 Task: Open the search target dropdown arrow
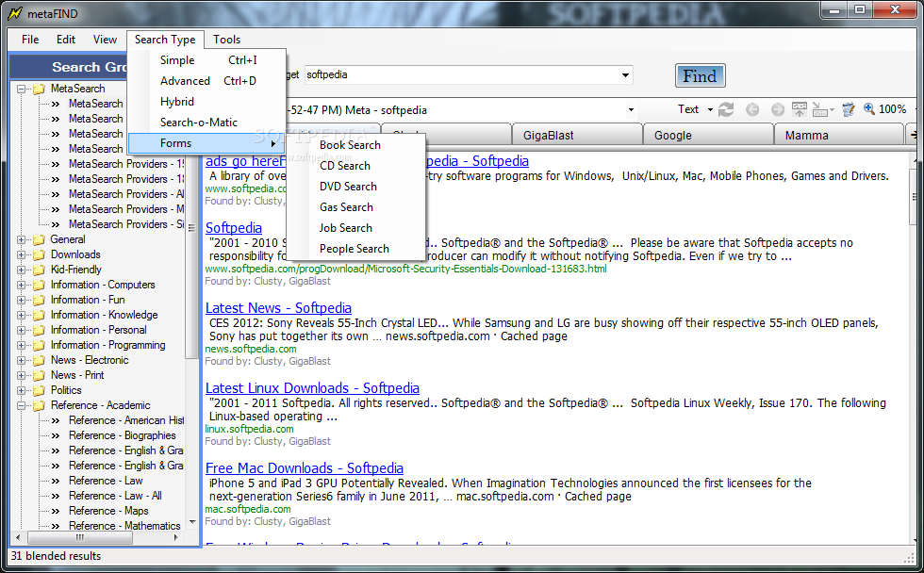tap(625, 74)
